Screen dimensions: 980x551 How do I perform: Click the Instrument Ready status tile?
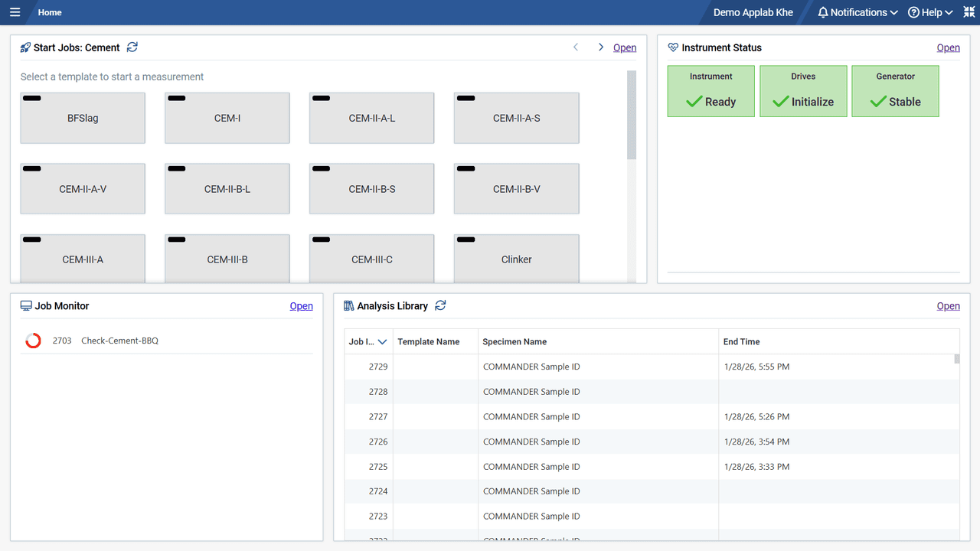point(710,91)
